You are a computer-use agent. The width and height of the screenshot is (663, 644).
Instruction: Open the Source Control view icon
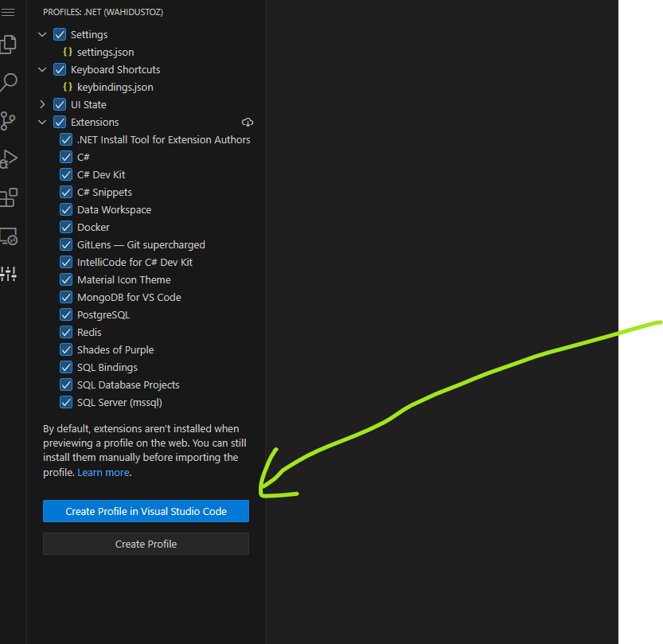pos(8,121)
